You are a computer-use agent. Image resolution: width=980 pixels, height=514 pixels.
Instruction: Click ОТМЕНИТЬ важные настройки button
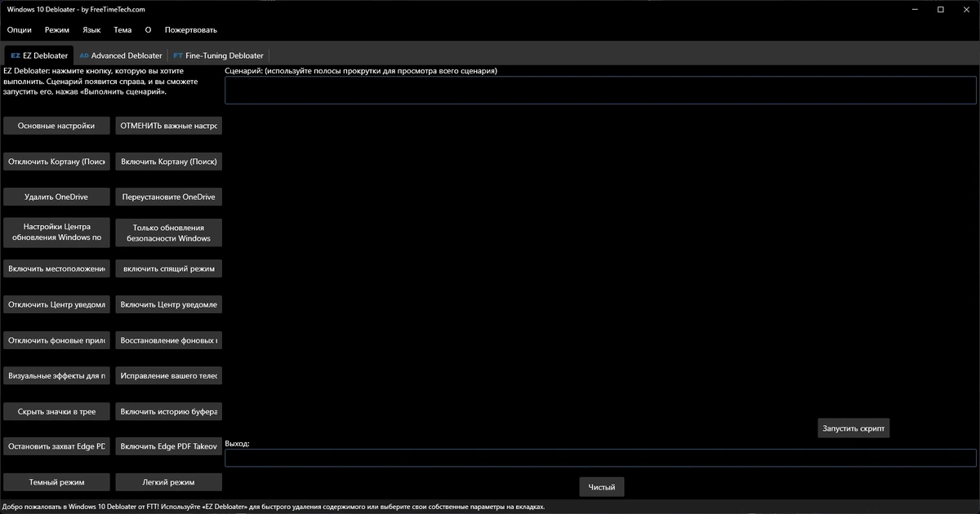[x=169, y=126]
